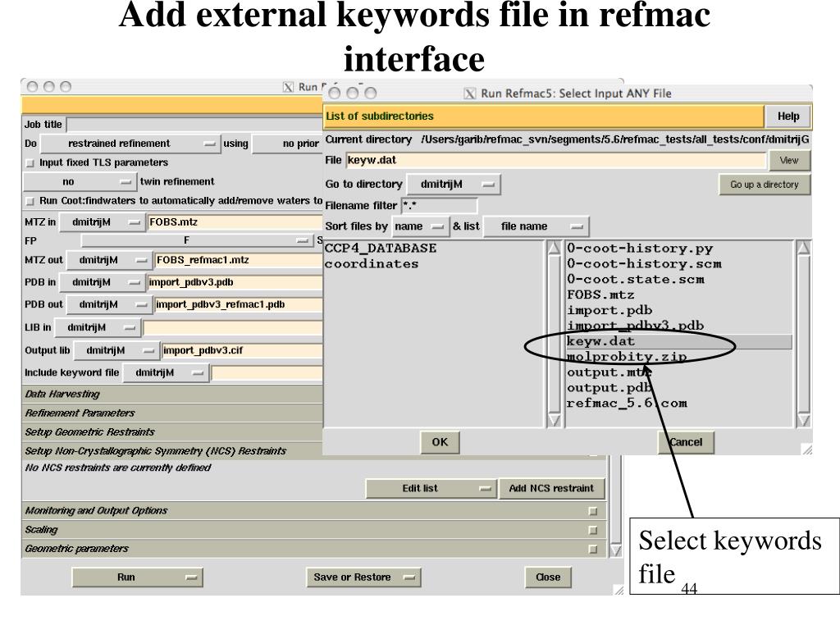Viewport: 840px width, 630px height.
Task: Toggle the Geometric parameters fold box
Action: tap(592, 549)
